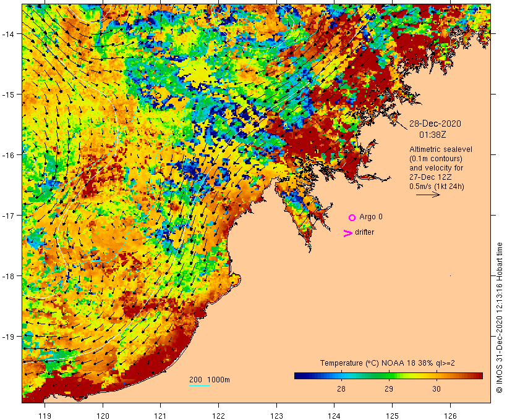Click the colorbar tick label 29
Image resolution: width=507 pixels, height=420 pixels.
point(389,388)
